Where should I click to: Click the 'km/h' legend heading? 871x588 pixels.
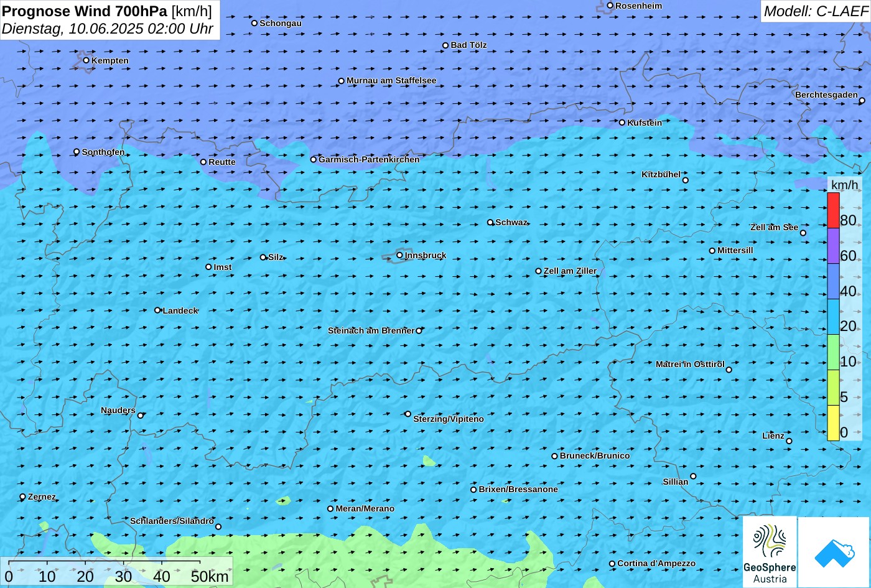click(844, 185)
